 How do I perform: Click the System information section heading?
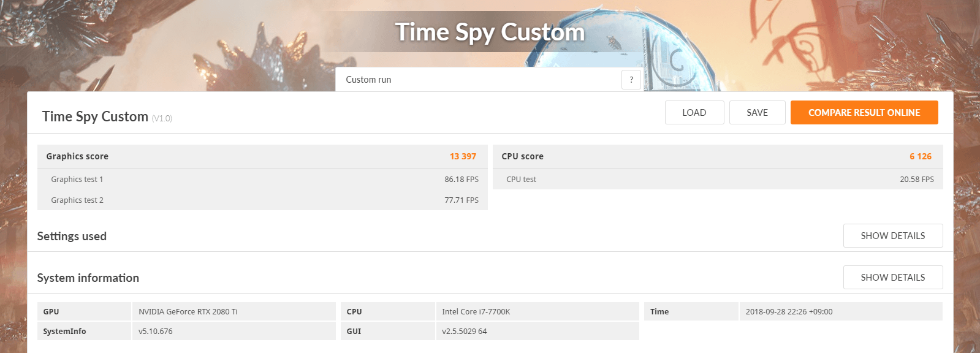pos(88,278)
